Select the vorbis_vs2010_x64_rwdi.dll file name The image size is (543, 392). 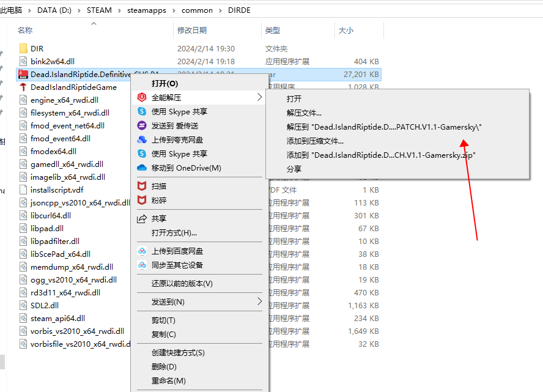(77, 331)
